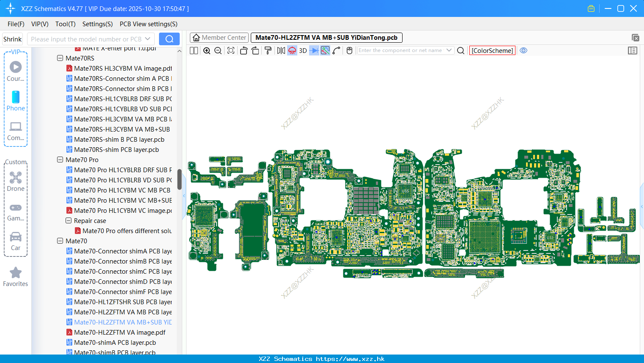Image resolution: width=644 pixels, height=363 pixels.
Task: Open the Tool(T) menu
Action: pos(66,24)
